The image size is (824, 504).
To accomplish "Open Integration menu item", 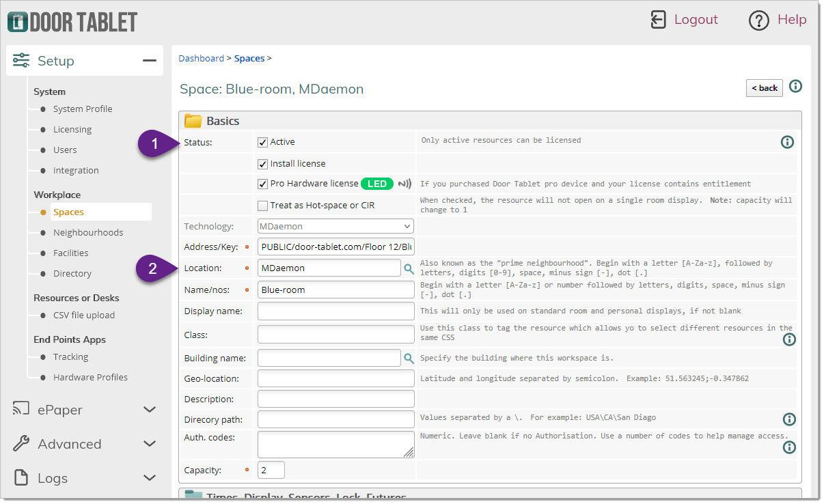I will (76, 170).
